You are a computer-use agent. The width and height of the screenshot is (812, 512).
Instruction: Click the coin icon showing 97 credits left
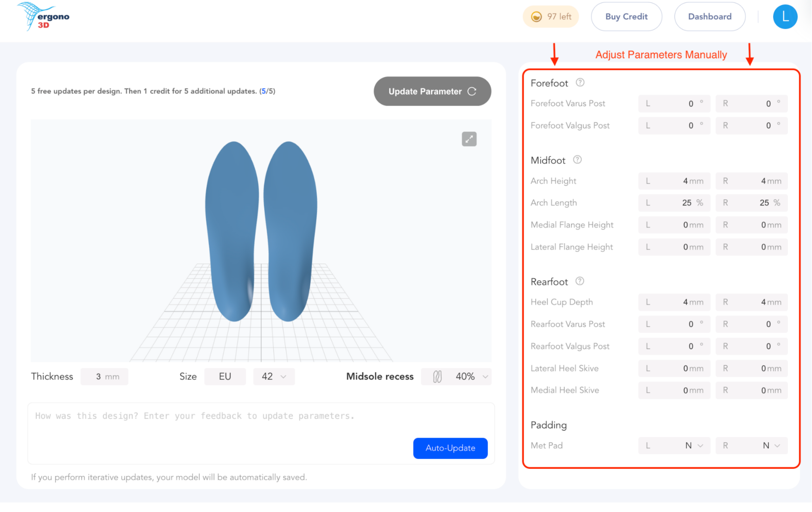click(536, 16)
